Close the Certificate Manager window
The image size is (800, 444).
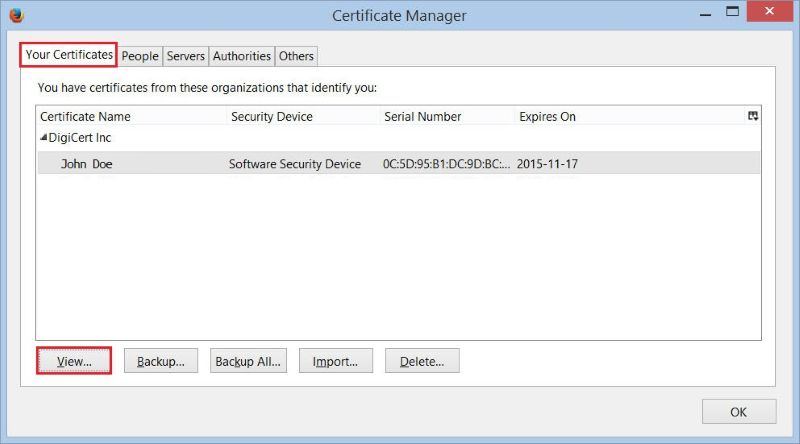[x=769, y=11]
